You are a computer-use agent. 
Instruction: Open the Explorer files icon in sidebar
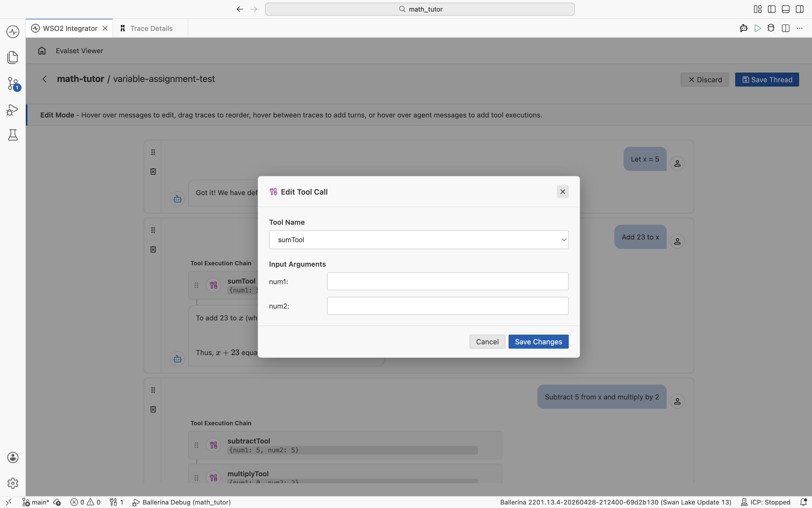tap(13, 57)
